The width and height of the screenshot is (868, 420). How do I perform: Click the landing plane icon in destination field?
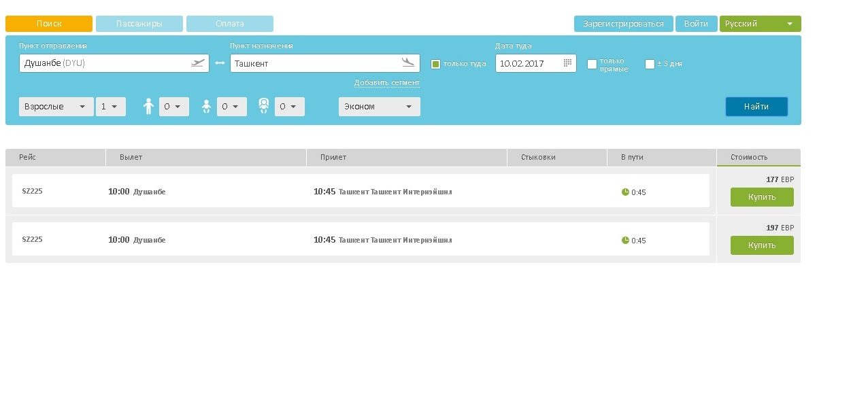pos(407,63)
